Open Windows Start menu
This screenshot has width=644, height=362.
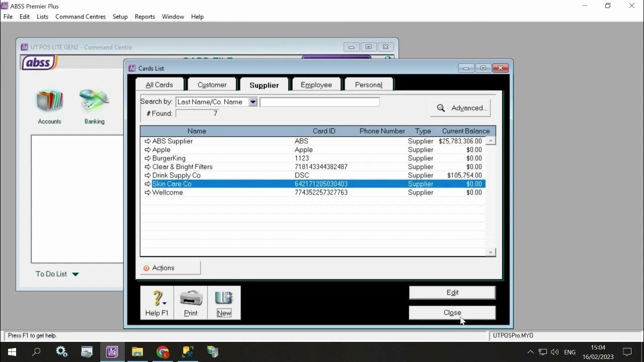(x=12, y=352)
